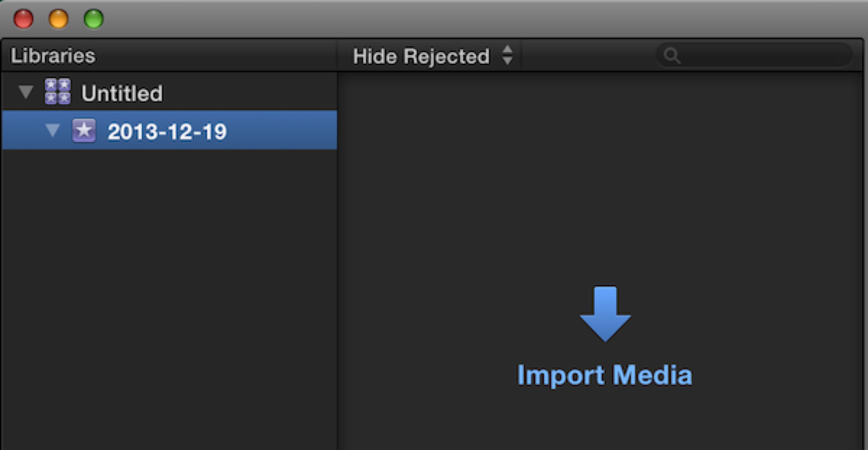The image size is (868, 450).
Task: Focus the browser search field
Action: pos(761,56)
